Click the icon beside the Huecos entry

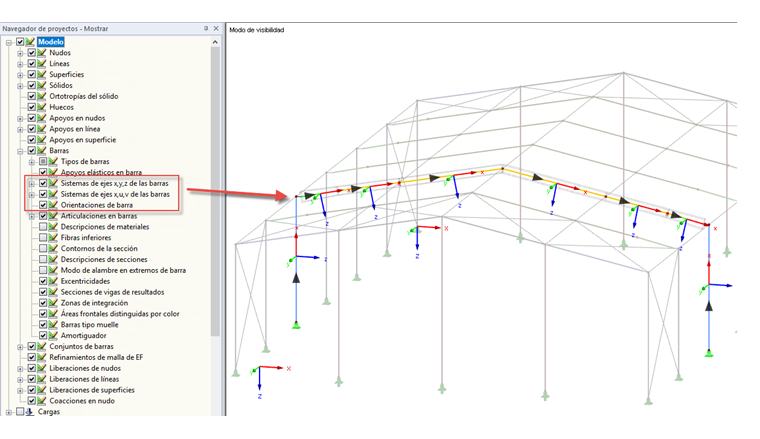point(42,107)
